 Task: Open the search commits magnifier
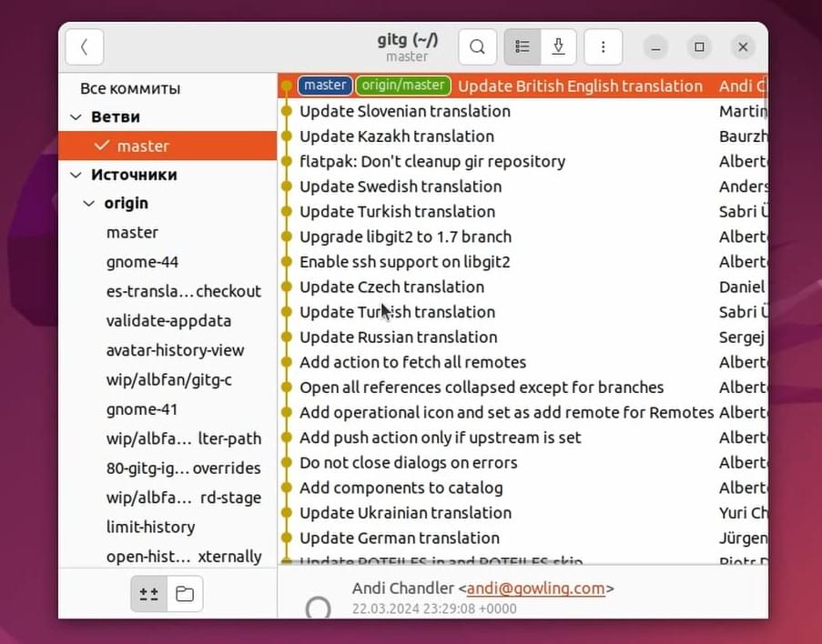477,47
